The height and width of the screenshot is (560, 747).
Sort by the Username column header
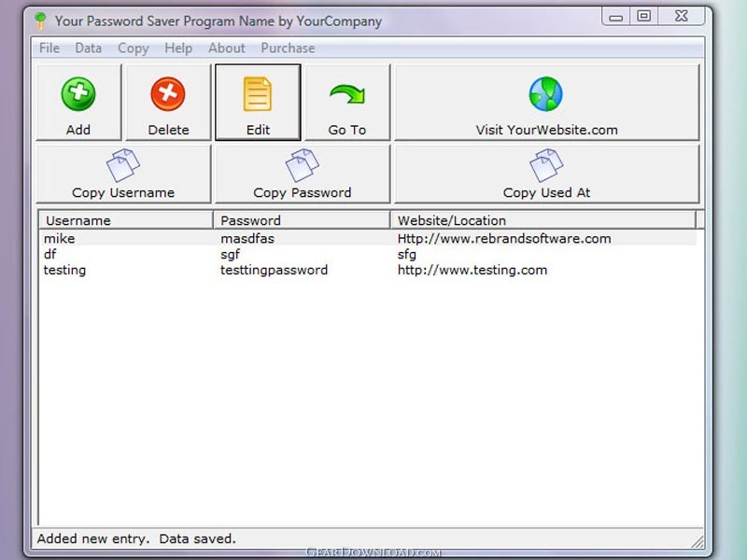pos(124,220)
